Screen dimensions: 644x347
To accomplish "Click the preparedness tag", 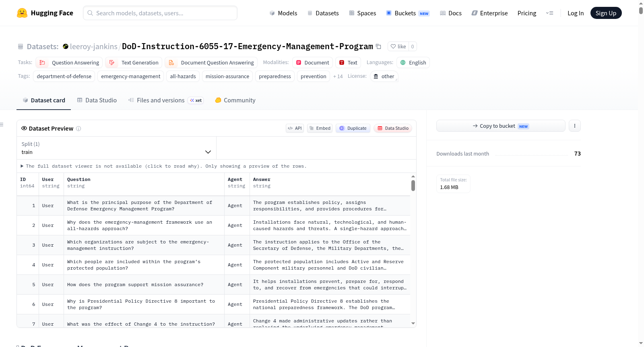I will pos(275,76).
